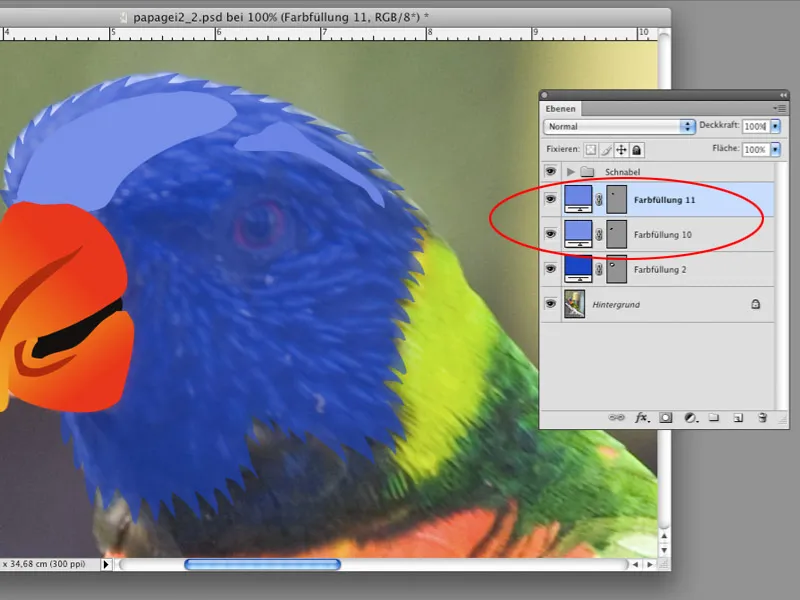Select the Ebenen panel tab
The image size is (800, 600).
pyautogui.click(x=562, y=107)
